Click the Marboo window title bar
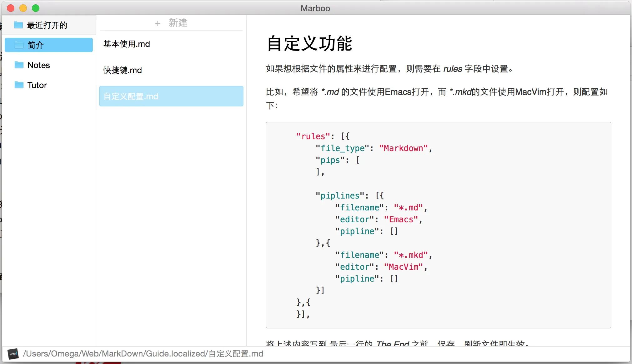 click(315, 8)
